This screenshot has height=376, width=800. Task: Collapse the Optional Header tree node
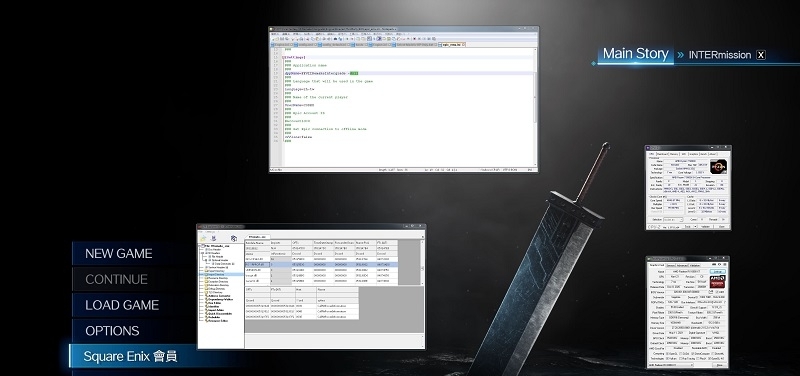click(206, 260)
